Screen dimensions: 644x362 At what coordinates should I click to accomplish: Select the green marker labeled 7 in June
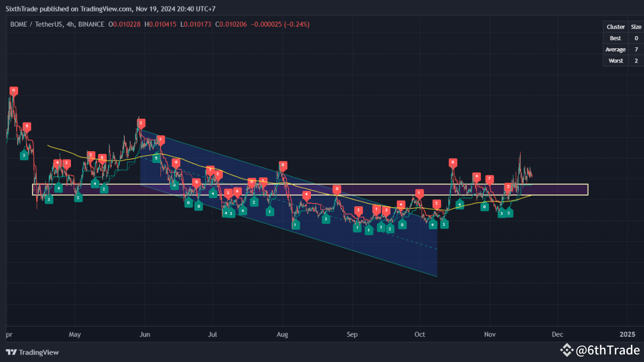160,140
